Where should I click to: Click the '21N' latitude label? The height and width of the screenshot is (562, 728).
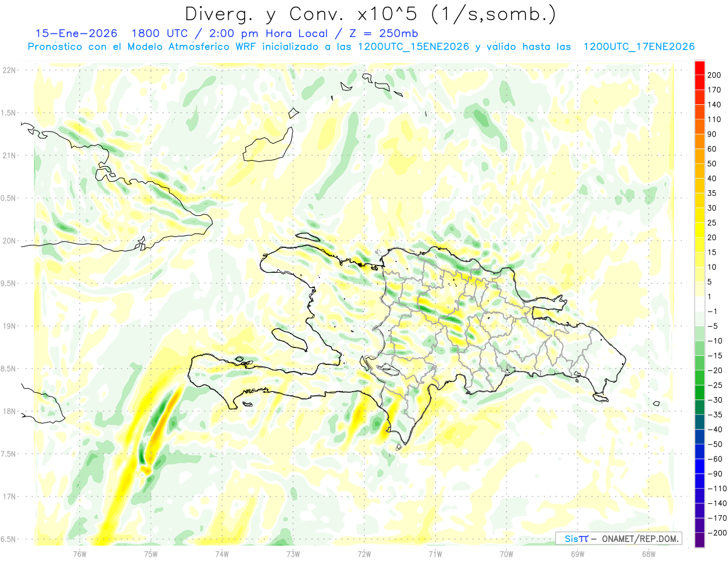pyautogui.click(x=10, y=156)
